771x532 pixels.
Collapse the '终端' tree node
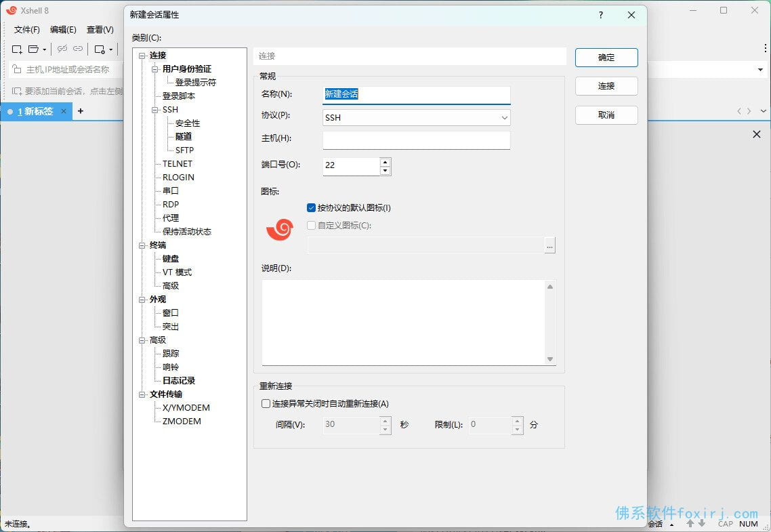coord(142,245)
